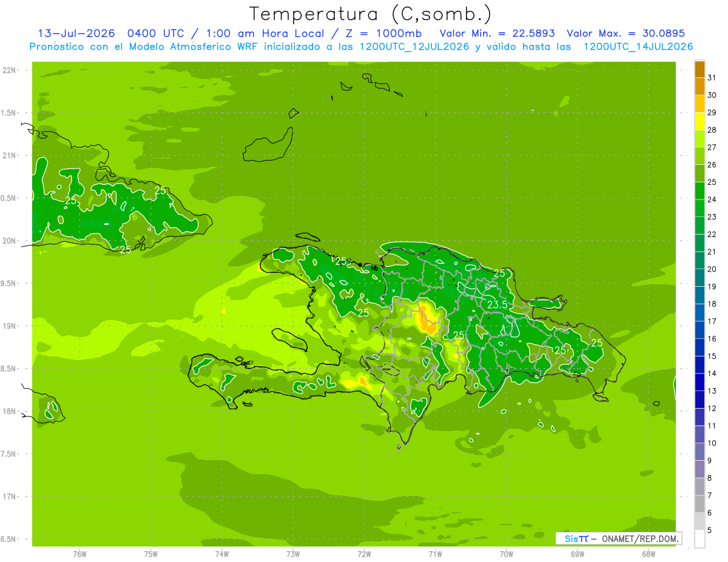Screen dimensions: 728x562
Task: Click '1200UTC_14JUL2026' valid-until time text
Action: click(x=638, y=47)
